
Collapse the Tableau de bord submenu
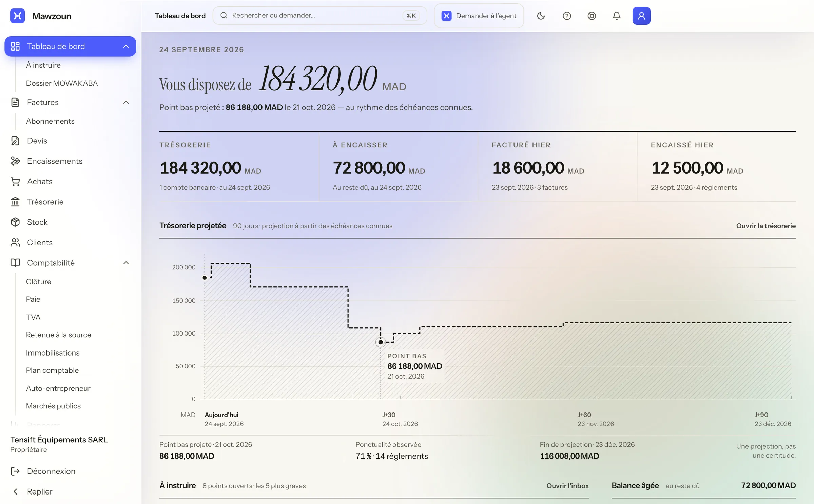[126, 46]
